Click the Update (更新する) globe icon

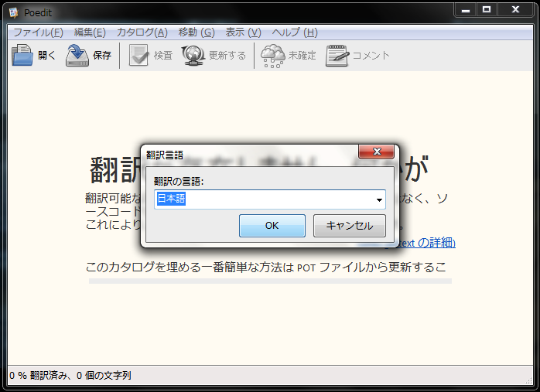coord(193,56)
